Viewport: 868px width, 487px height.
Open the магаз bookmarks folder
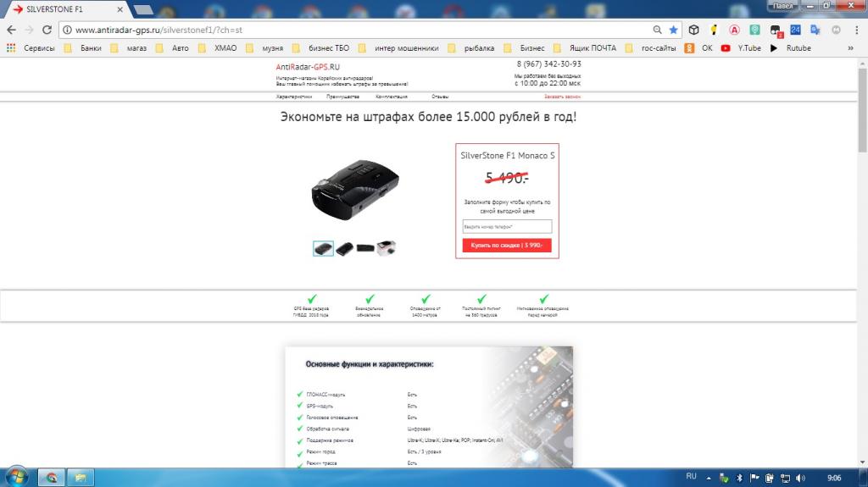[129, 48]
